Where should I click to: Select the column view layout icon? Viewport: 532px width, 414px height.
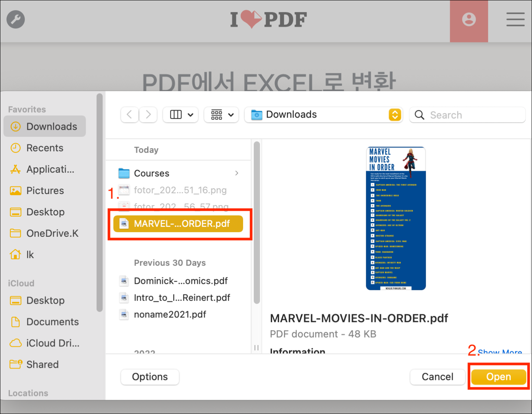click(176, 115)
